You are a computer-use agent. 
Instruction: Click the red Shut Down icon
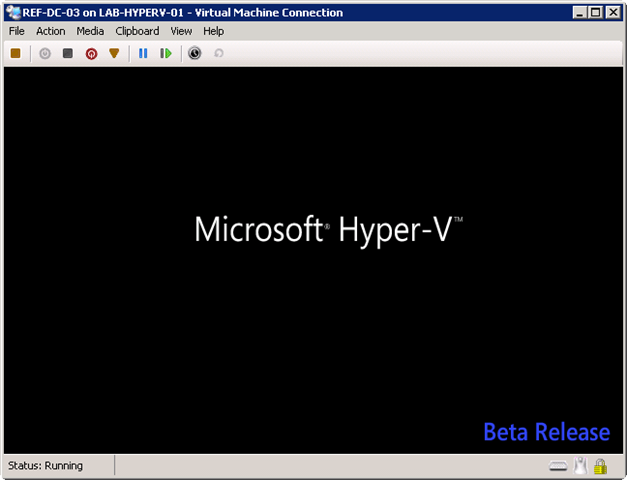[x=92, y=54]
